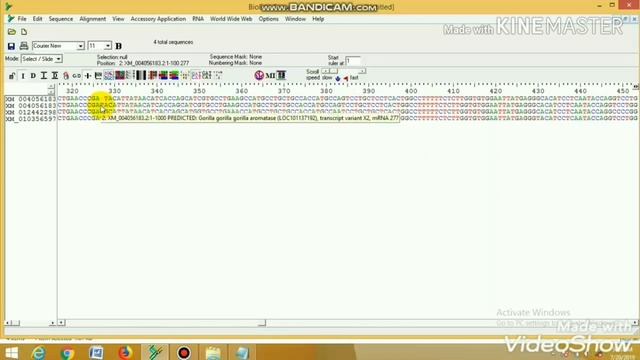The width and height of the screenshot is (640, 360).
Task: Click the black-and-white shaded bars icon
Action: point(141,76)
